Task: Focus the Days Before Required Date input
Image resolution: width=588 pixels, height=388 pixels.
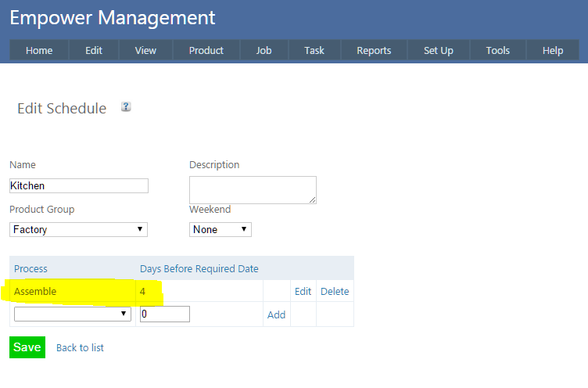Action: click(x=164, y=314)
